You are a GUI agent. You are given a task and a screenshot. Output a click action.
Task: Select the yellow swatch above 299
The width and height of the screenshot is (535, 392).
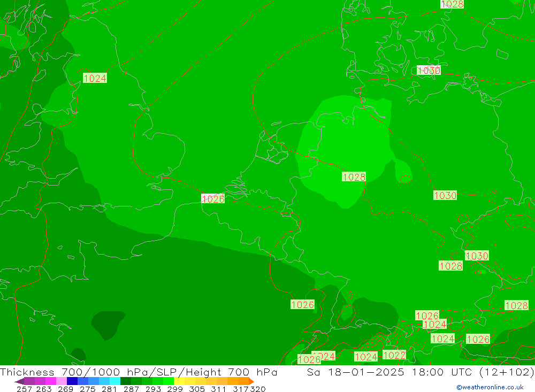coord(179,381)
